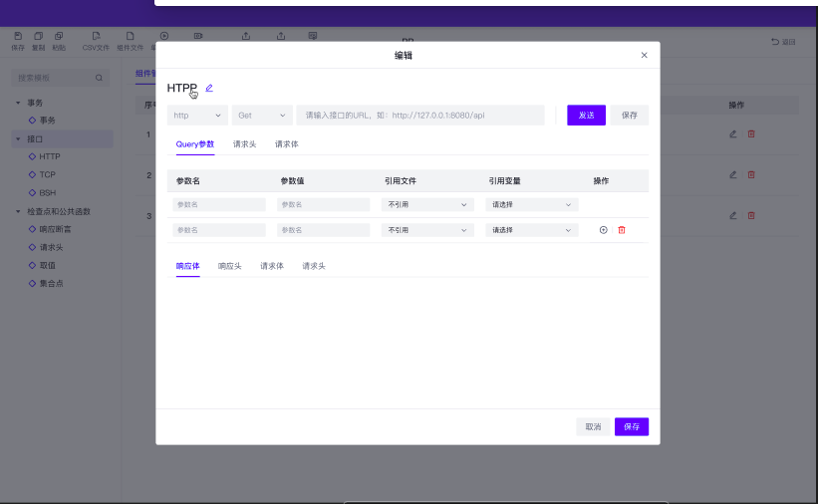Click the search magnifier icon in template search box
This screenshot has width=818, height=504.
(x=99, y=78)
